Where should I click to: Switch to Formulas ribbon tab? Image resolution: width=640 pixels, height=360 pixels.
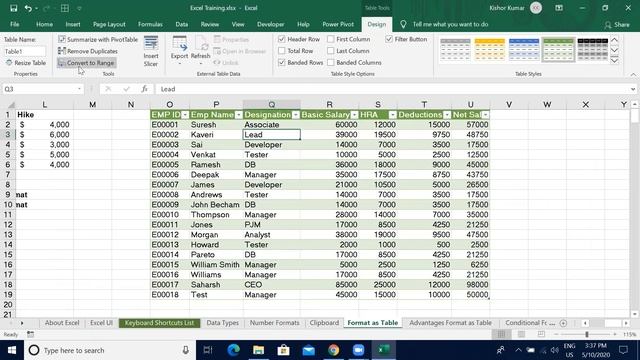[x=150, y=24]
